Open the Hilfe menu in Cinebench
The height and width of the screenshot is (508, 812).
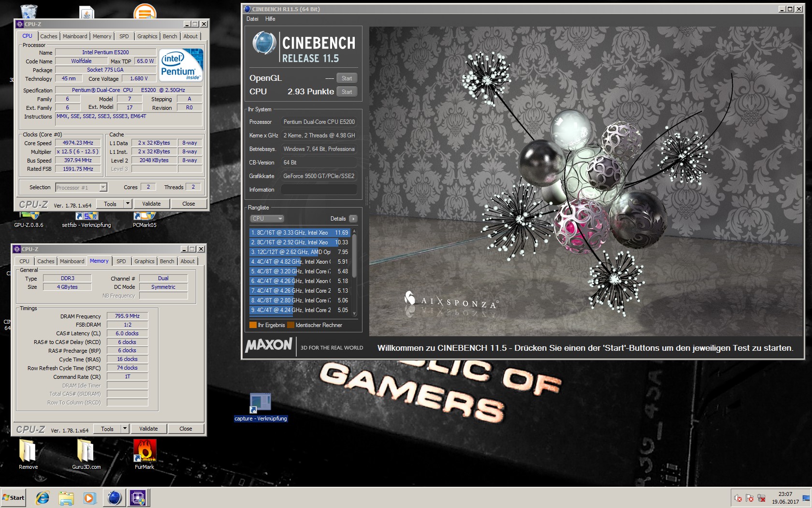[270, 19]
